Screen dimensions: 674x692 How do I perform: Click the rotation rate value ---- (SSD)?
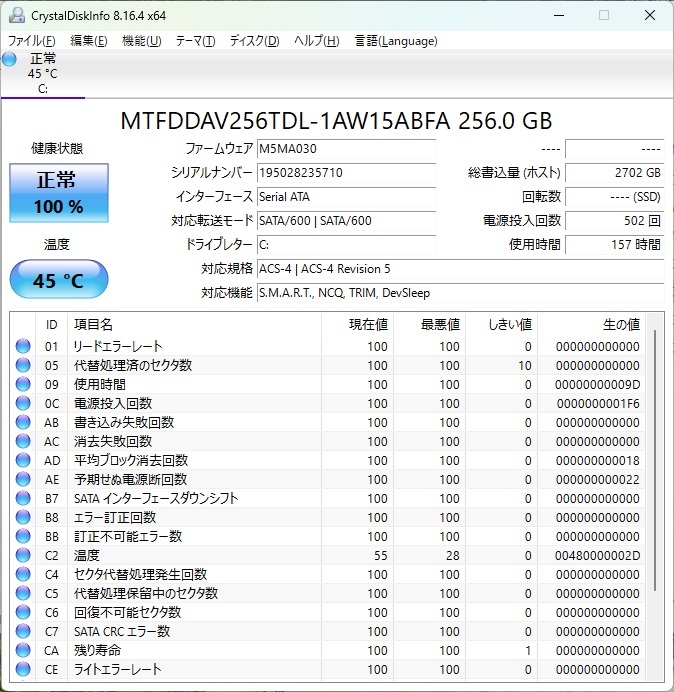(614, 196)
